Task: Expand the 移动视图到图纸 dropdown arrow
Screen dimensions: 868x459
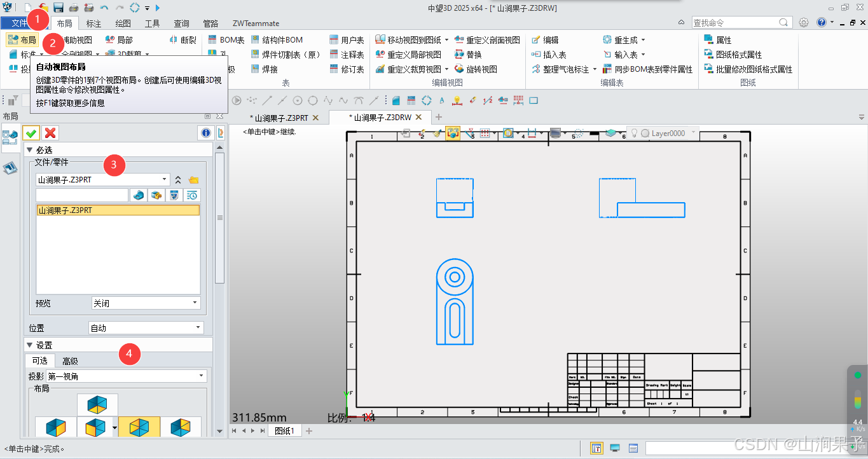Action: click(446, 39)
